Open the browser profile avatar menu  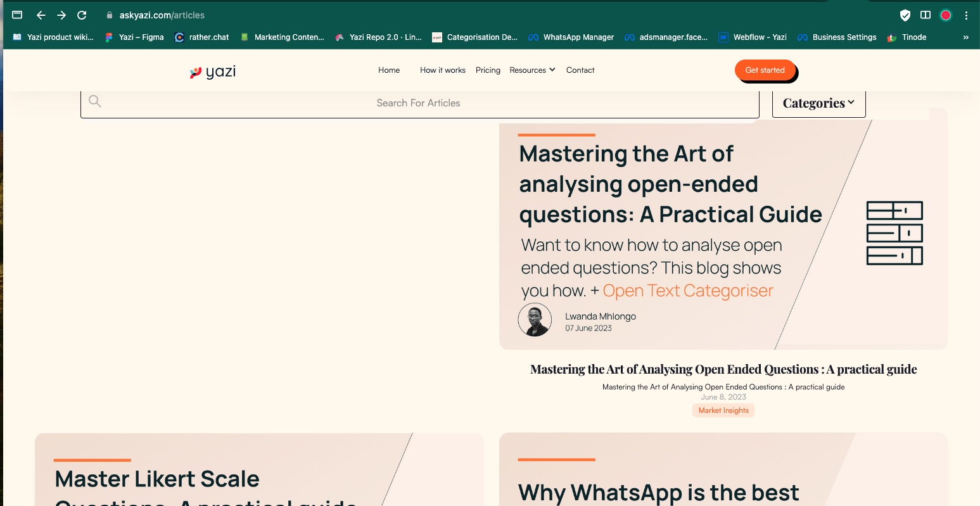point(945,15)
